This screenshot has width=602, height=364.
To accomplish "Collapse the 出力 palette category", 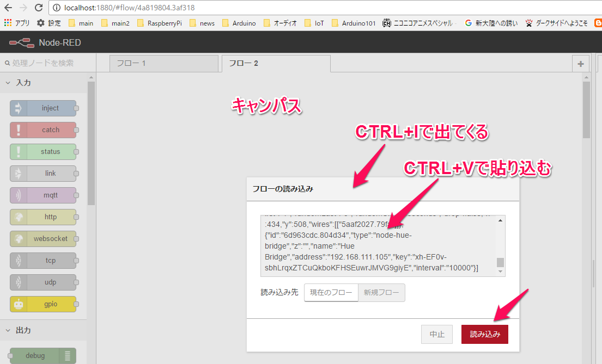I will 8,330.
